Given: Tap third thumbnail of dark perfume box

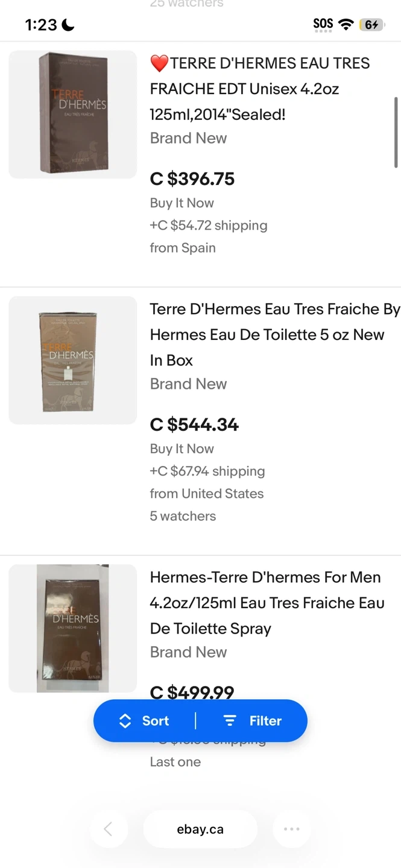Looking at the screenshot, I should pyautogui.click(x=73, y=628).
